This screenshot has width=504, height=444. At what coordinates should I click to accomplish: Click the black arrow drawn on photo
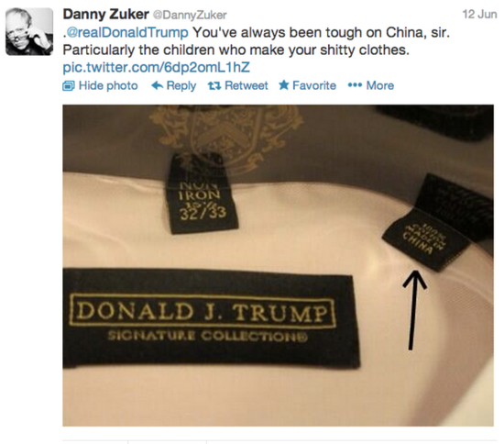click(x=414, y=310)
